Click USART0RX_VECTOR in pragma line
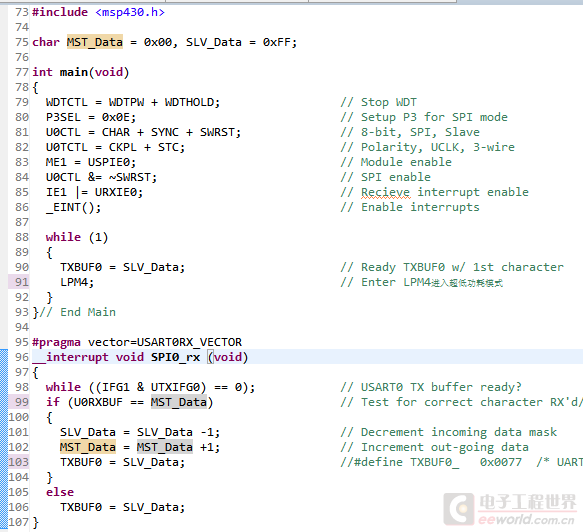 click(x=189, y=342)
